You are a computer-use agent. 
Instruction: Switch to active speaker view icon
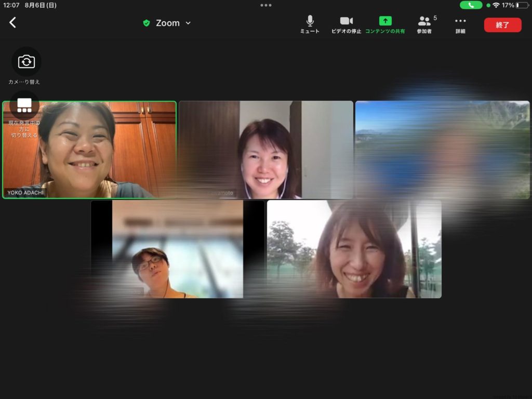pyautogui.click(x=24, y=105)
